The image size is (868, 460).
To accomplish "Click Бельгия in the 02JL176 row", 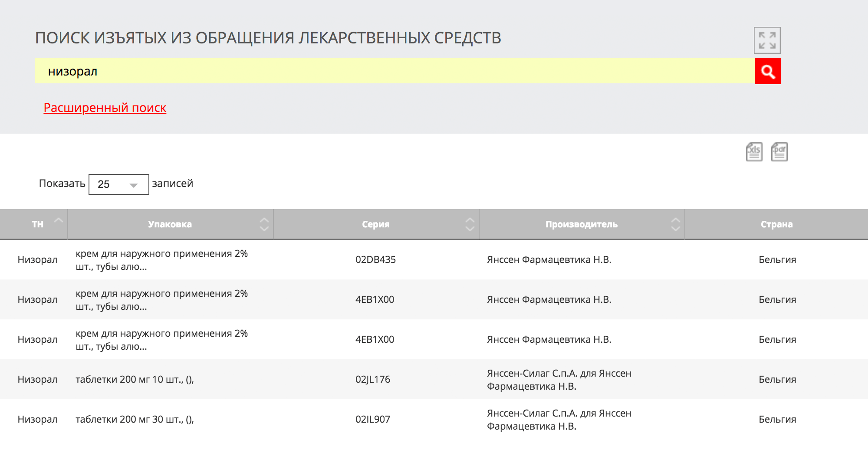I will pos(777,379).
